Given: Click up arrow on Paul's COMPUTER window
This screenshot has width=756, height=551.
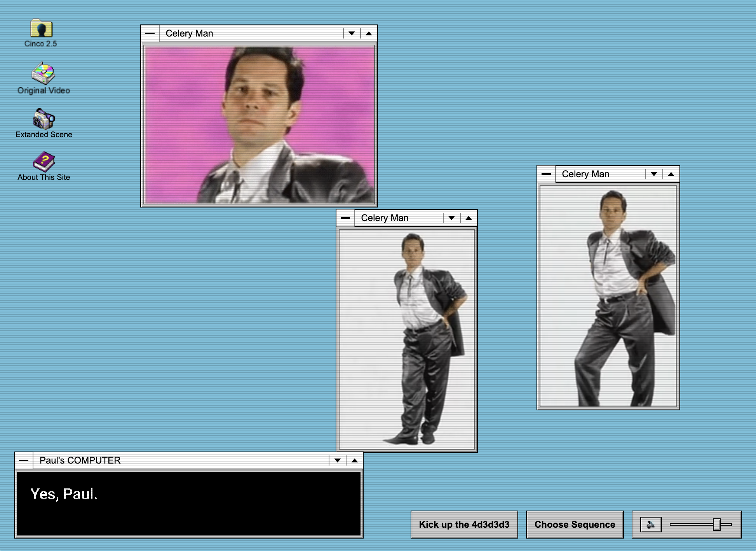Looking at the screenshot, I should click(354, 460).
